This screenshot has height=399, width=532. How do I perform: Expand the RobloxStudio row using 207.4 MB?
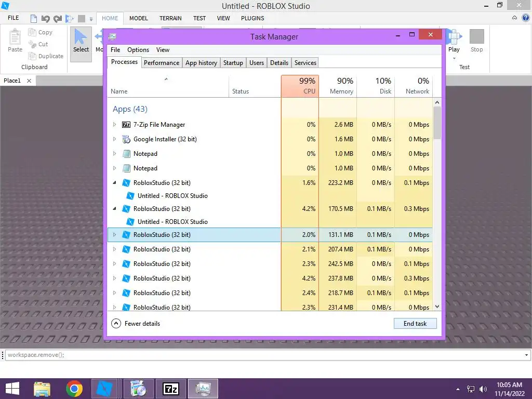(114, 249)
